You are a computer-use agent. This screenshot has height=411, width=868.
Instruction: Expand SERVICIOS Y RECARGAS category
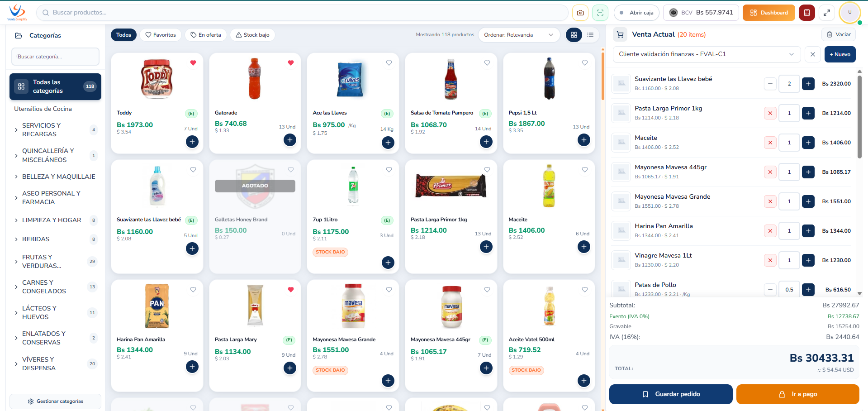pos(16,130)
